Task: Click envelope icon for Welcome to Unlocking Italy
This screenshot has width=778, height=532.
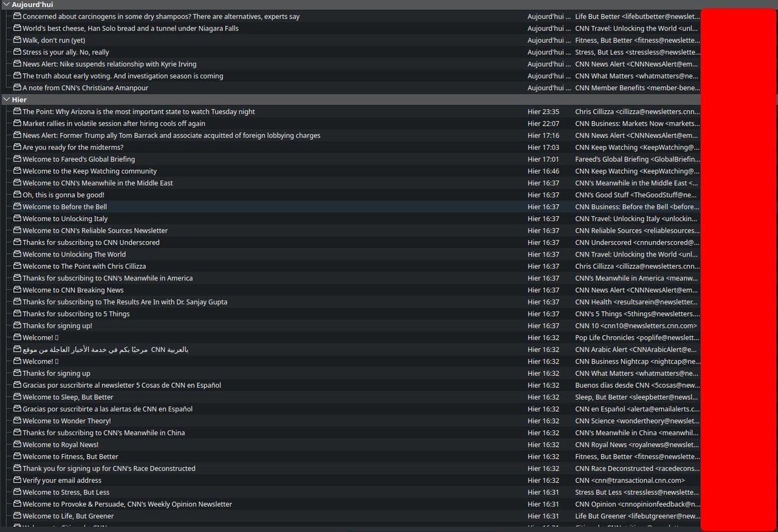Action: (18, 218)
